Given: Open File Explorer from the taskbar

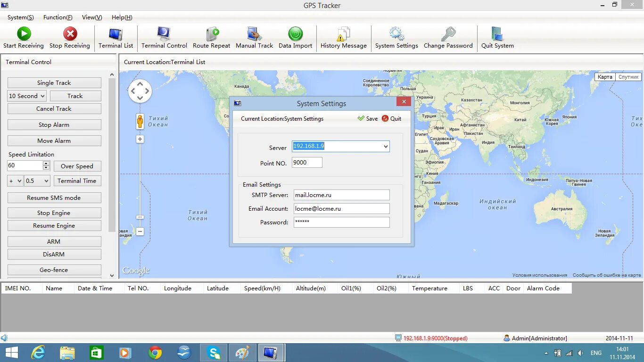Looking at the screenshot, I should 67,353.
